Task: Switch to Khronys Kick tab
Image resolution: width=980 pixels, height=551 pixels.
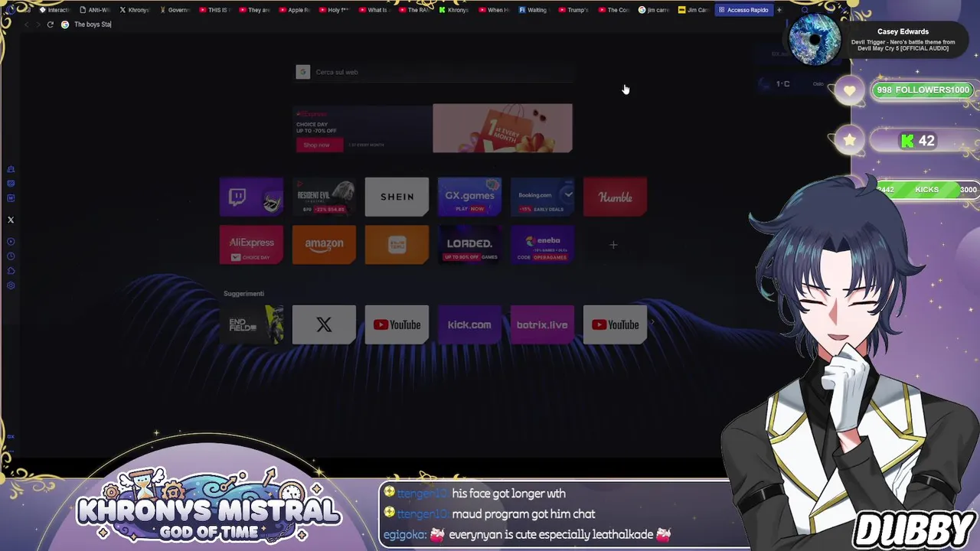Action: (x=453, y=10)
